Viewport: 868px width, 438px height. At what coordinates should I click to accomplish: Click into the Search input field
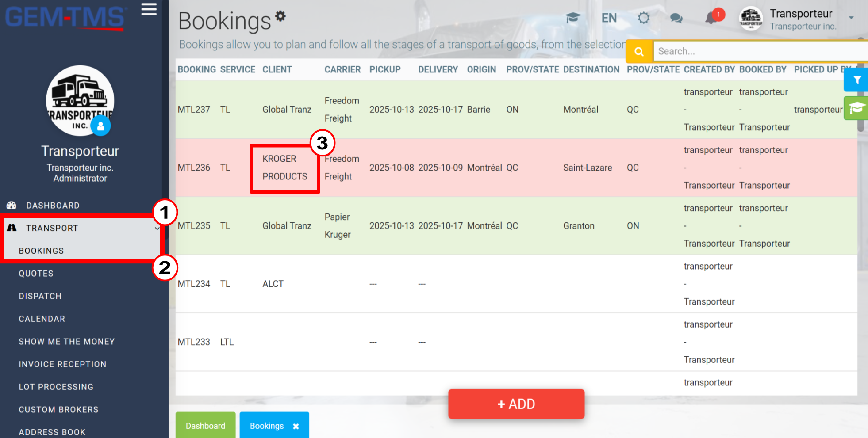760,51
